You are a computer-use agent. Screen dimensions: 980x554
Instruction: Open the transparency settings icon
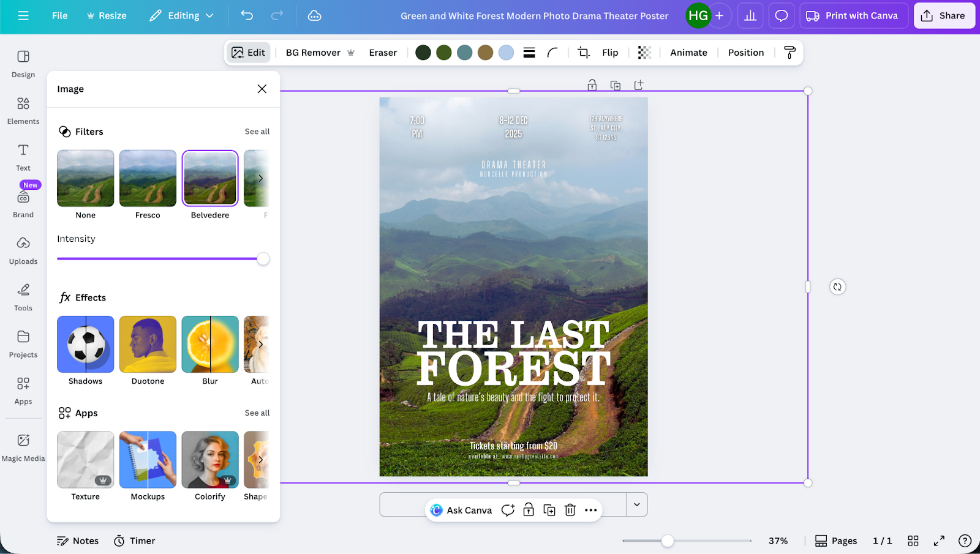(x=644, y=53)
